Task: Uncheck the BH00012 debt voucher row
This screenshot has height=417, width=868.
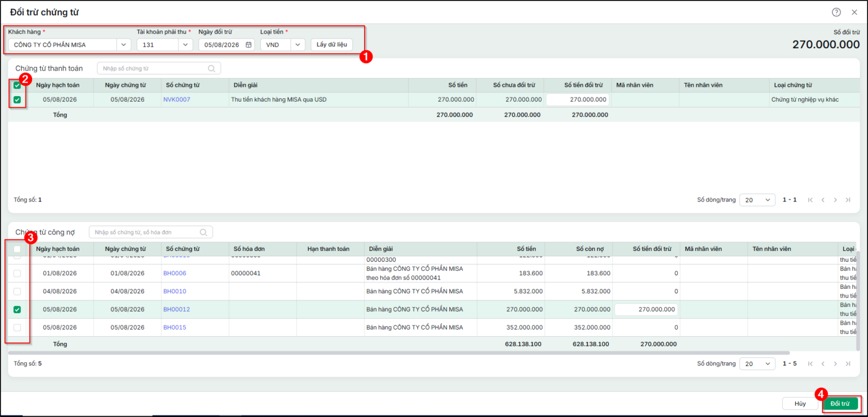Action: click(x=17, y=309)
